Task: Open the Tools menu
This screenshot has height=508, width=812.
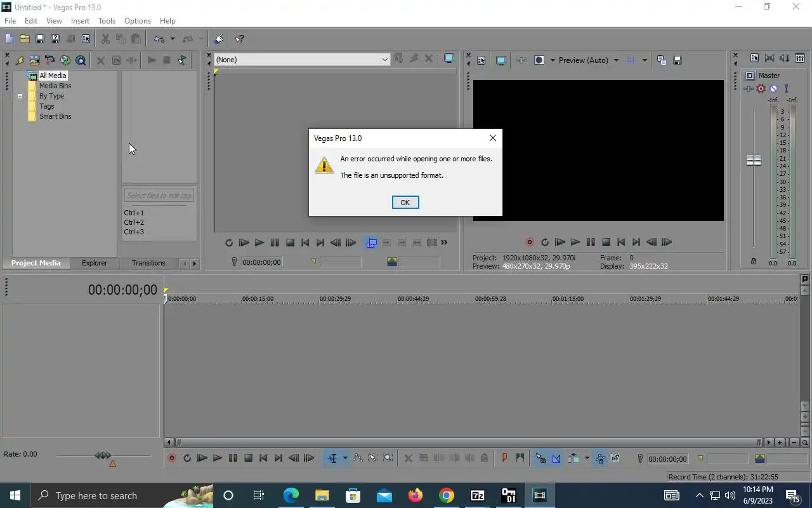Action: pos(107,21)
